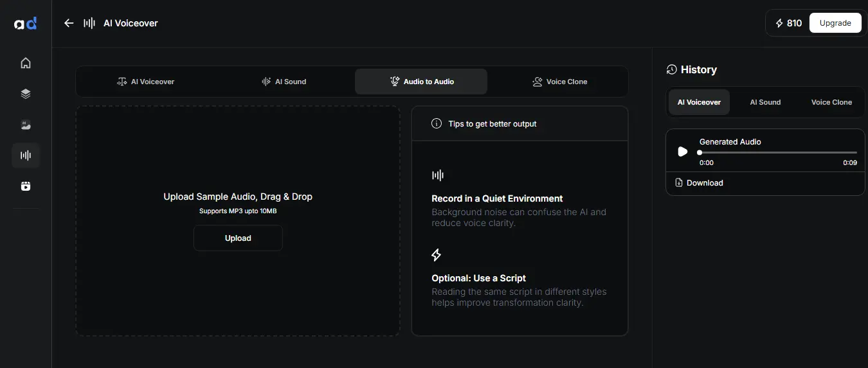Go back with the left arrow
This screenshot has height=368, width=868.
click(69, 23)
